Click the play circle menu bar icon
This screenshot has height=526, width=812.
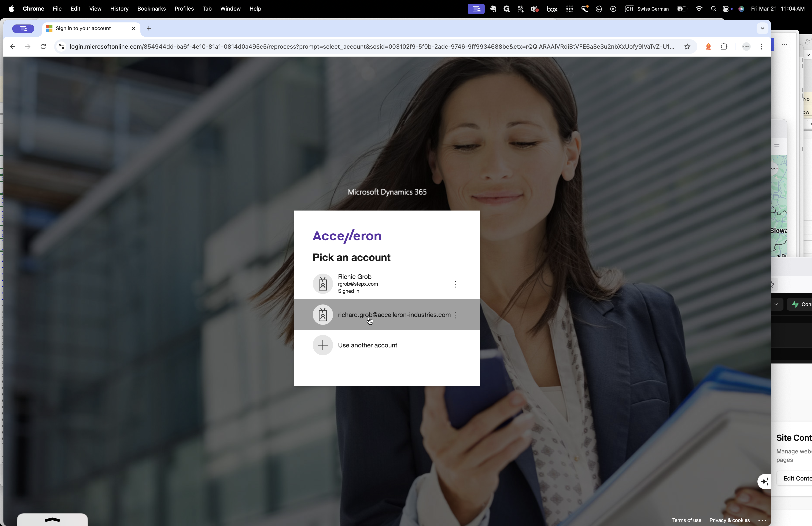click(x=613, y=9)
